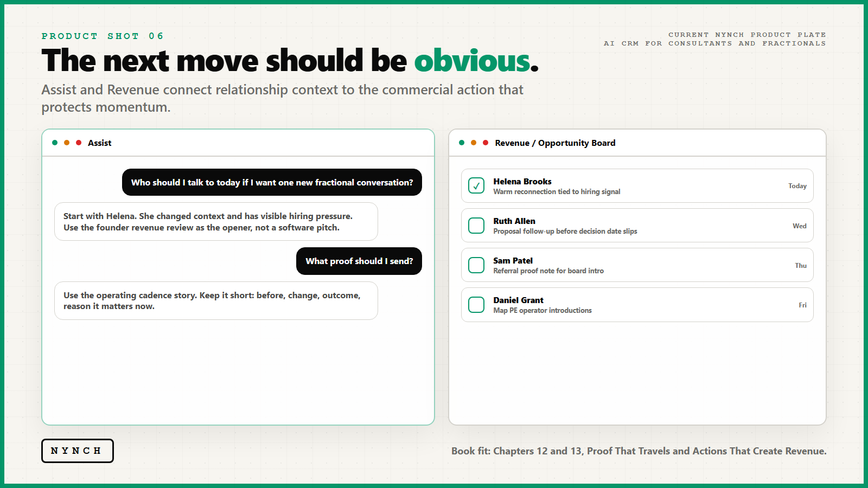Click the green dot in Assist window header
The height and width of the screenshot is (488, 868).
55,143
